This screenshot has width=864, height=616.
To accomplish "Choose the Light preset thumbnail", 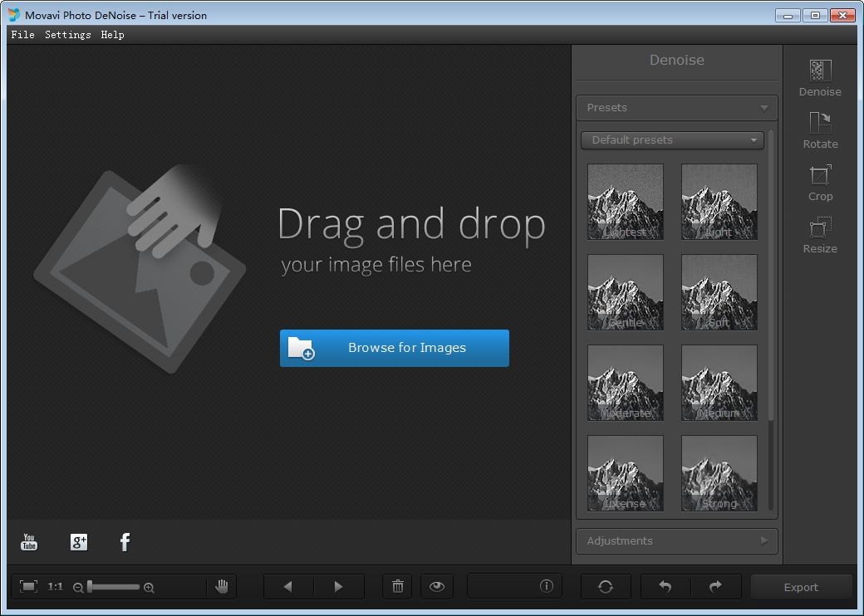I will pos(719,202).
